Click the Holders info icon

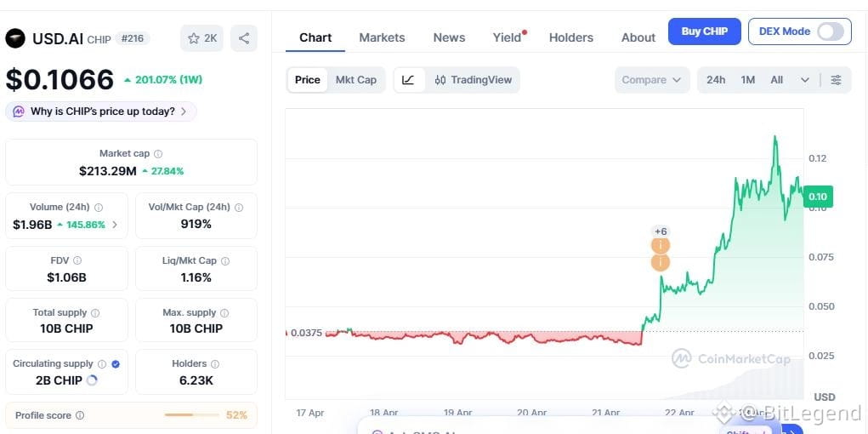215,363
